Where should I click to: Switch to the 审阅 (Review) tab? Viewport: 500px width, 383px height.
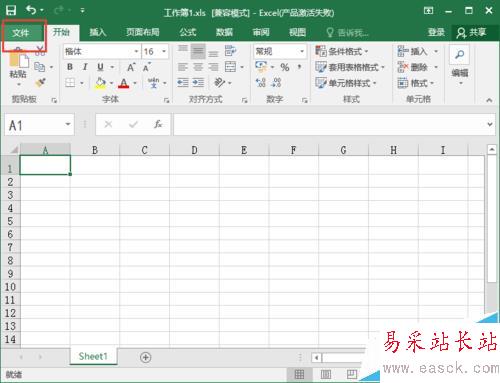pyautogui.click(x=261, y=32)
